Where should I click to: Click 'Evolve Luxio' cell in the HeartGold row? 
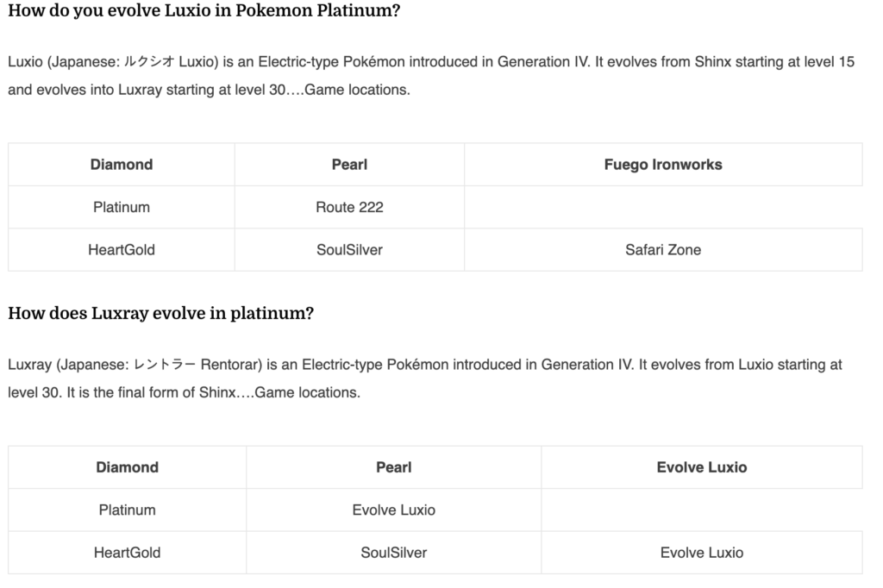tap(702, 553)
